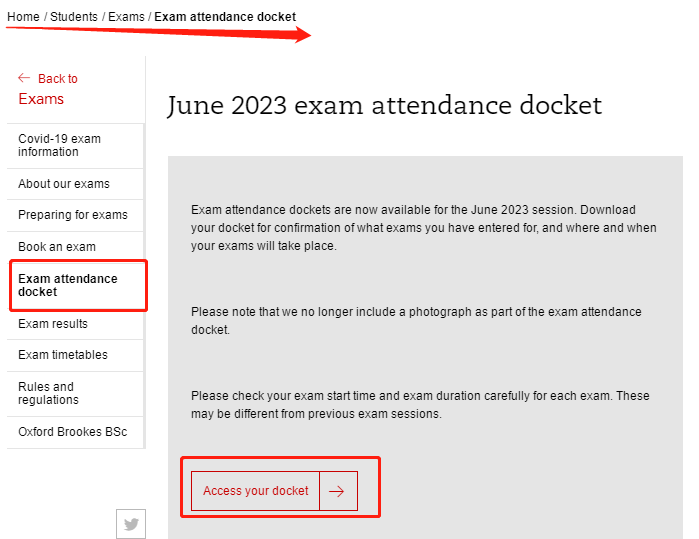699x539 pixels.
Task: Open Covid-19 exam information in sidebar
Action: 59,145
